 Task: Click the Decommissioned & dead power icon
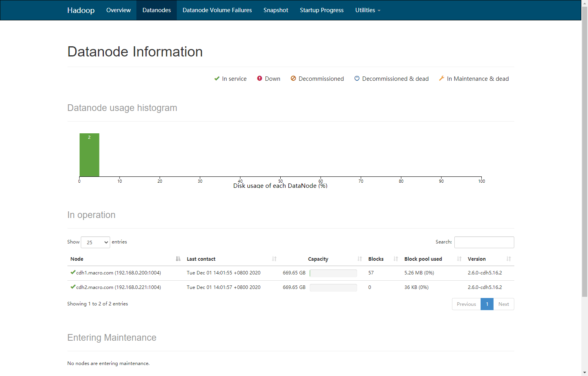(357, 78)
